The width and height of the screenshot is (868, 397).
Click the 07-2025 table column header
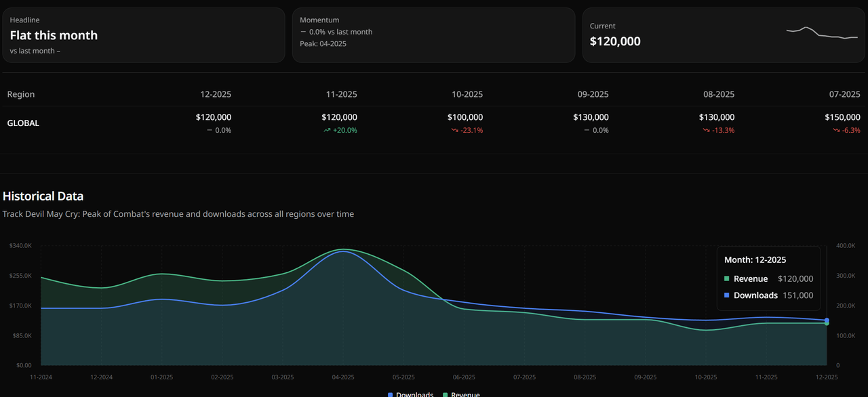(x=845, y=94)
